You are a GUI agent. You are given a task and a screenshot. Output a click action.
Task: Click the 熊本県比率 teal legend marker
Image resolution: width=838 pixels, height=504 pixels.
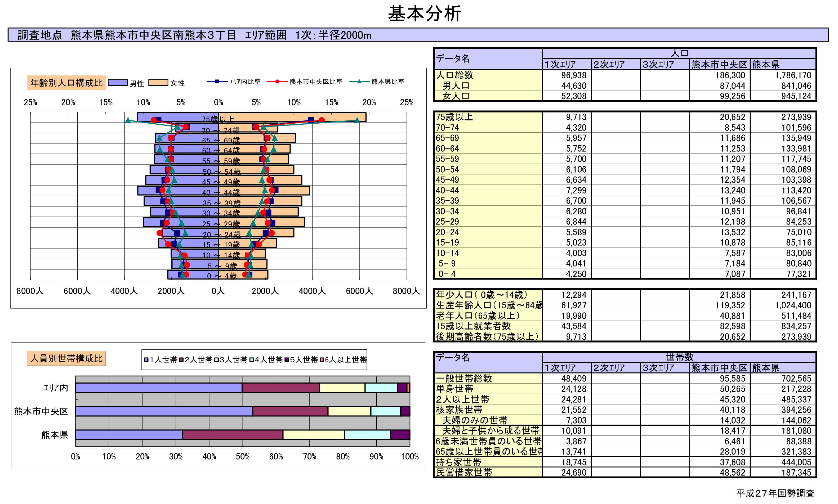coord(359,82)
